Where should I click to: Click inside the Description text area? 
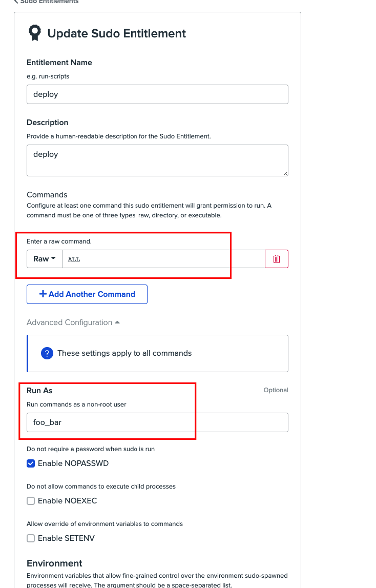pos(157,160)
